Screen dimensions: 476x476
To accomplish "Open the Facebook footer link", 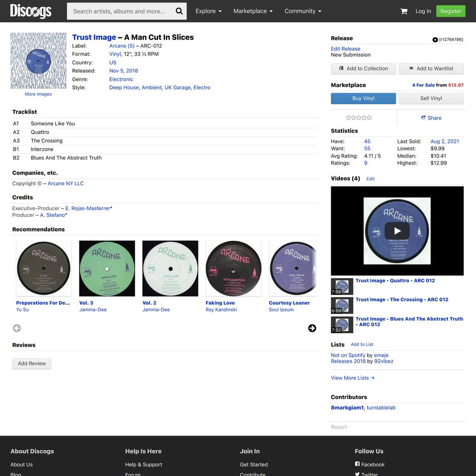I will (369, 465).
